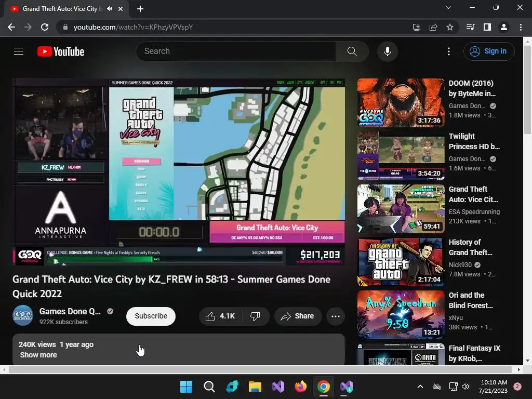
Task: Go back to previous page
Action: (x=11, y=27)
